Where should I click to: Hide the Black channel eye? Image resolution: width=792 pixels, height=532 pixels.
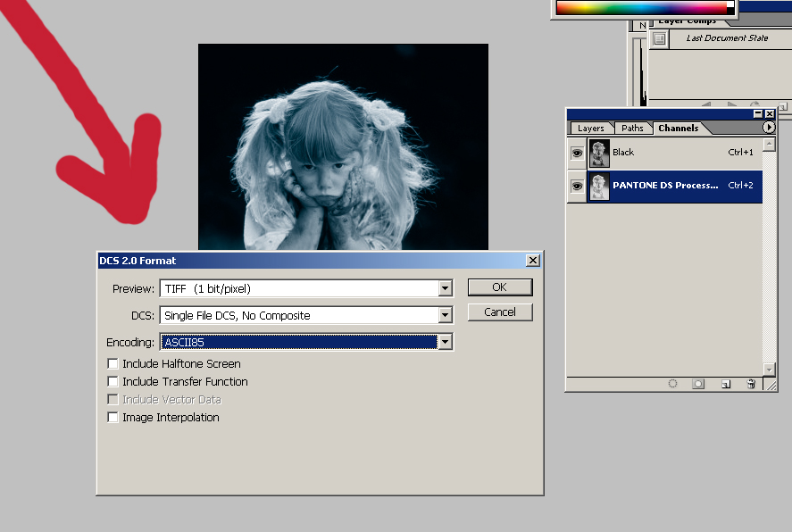tap(577, 153)
